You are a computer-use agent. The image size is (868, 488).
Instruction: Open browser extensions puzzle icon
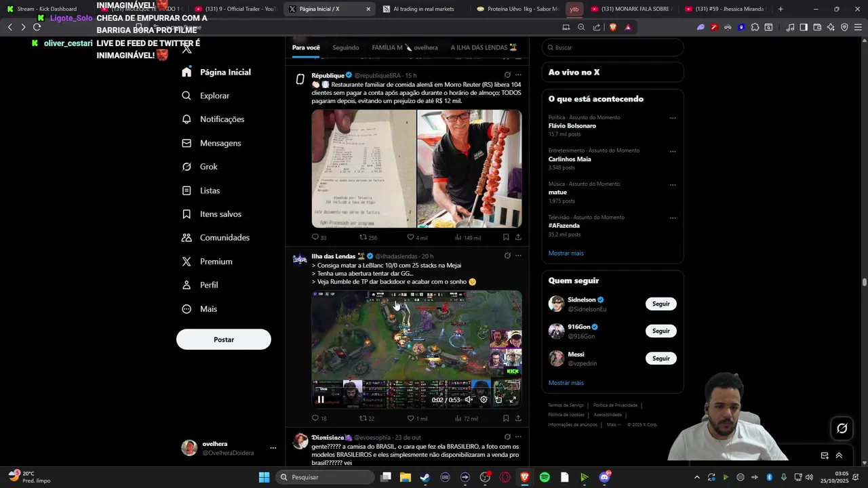click(x=755, y=27)
